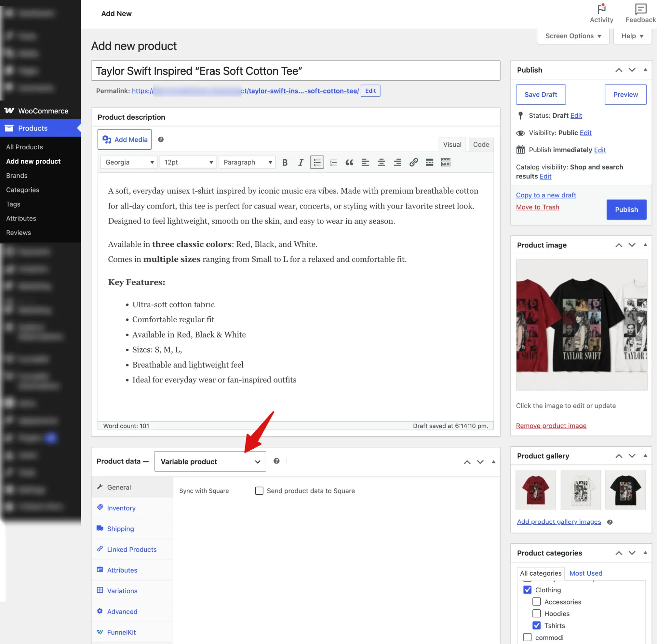Move Product image box down

[632, 245]
